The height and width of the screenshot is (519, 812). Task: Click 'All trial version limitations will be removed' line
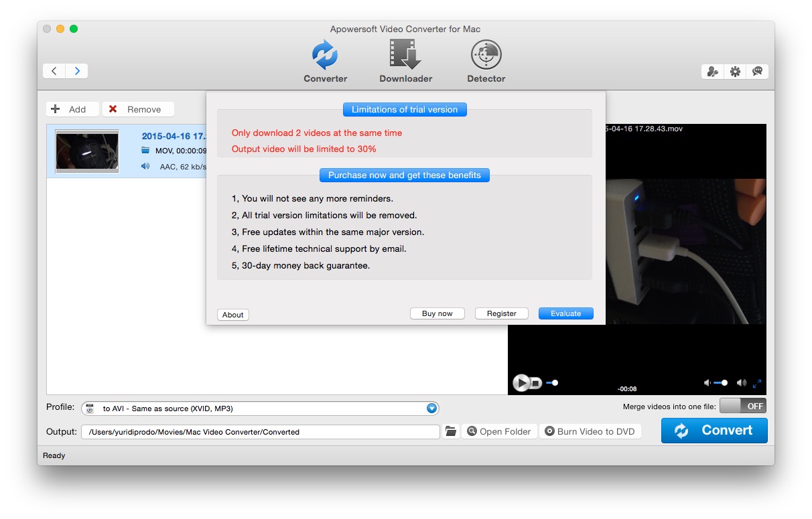pos(324,215)
